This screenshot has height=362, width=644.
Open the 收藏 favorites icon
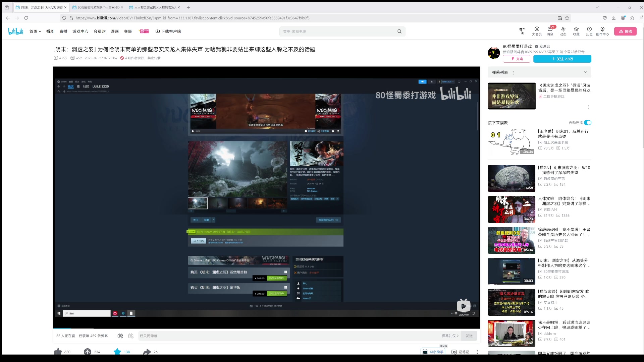[576, 31]
